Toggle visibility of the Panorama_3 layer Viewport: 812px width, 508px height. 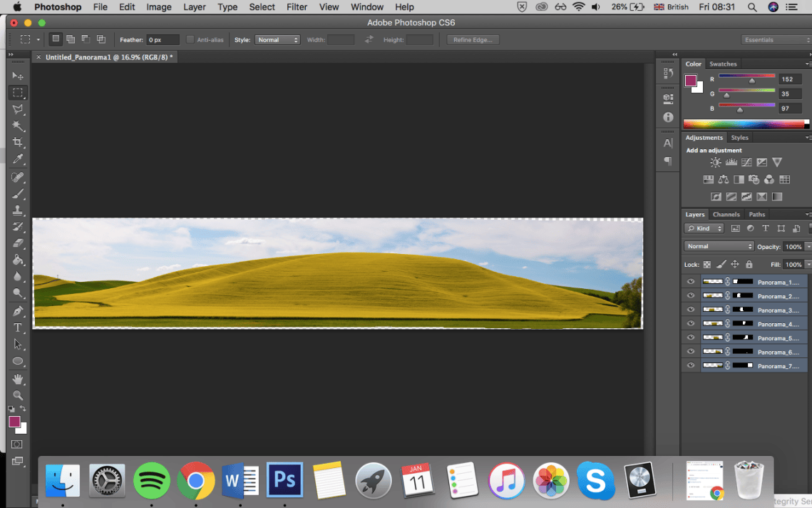pyautogui.click(x=690, y=310)
